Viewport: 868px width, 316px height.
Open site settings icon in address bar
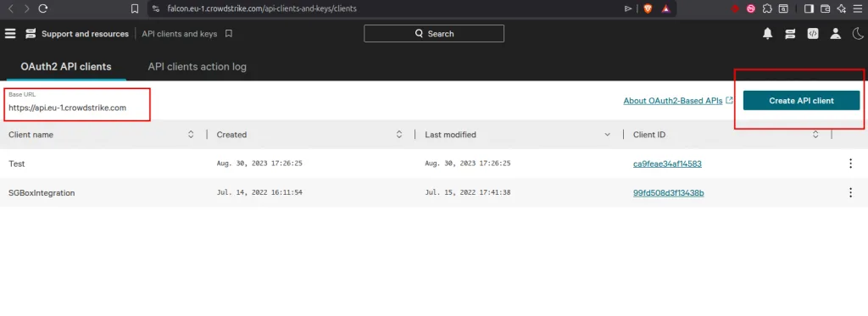156,8
